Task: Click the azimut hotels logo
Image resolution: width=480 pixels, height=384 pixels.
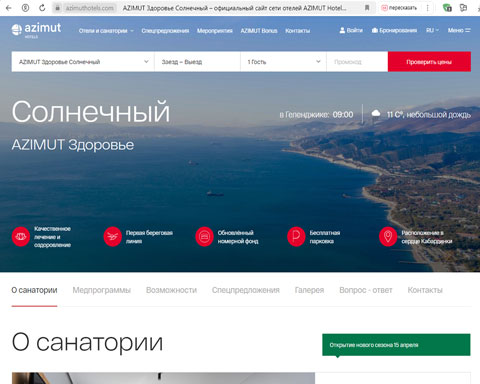Action: [x=36, y=30]
